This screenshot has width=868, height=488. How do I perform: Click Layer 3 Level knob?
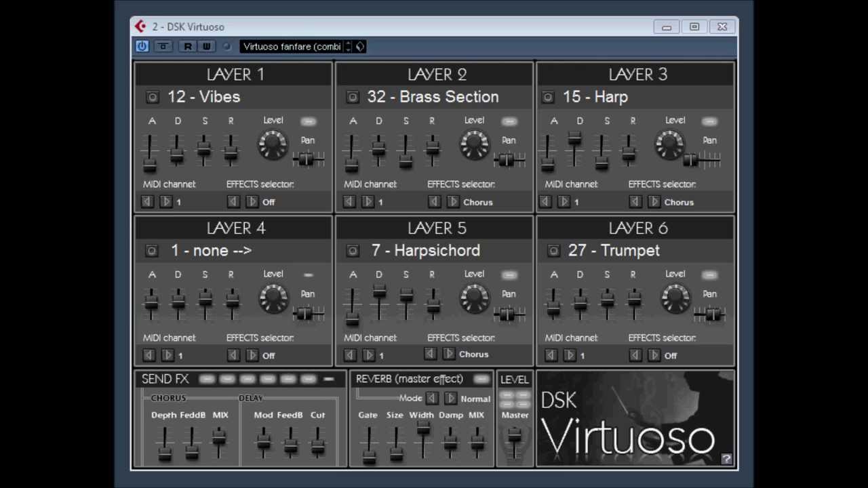coord(670,144)
